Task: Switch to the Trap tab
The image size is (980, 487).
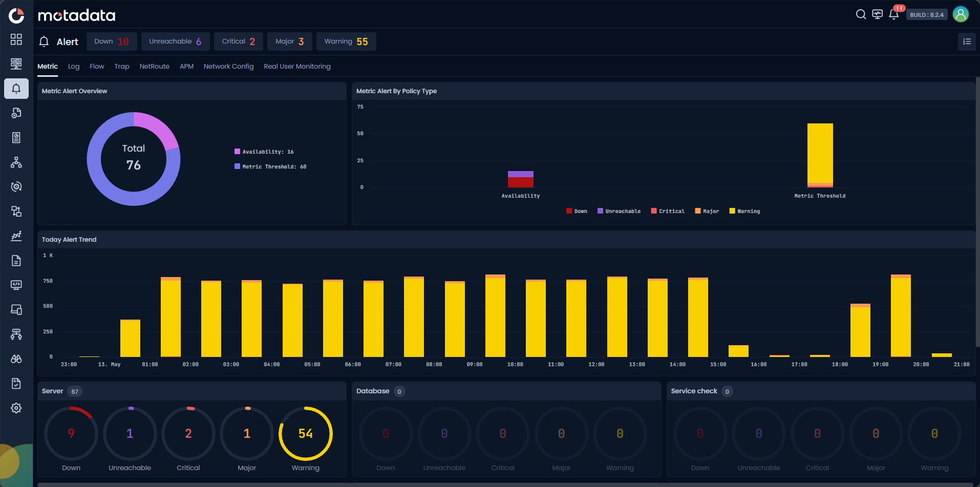Action: tap(122, 67)
